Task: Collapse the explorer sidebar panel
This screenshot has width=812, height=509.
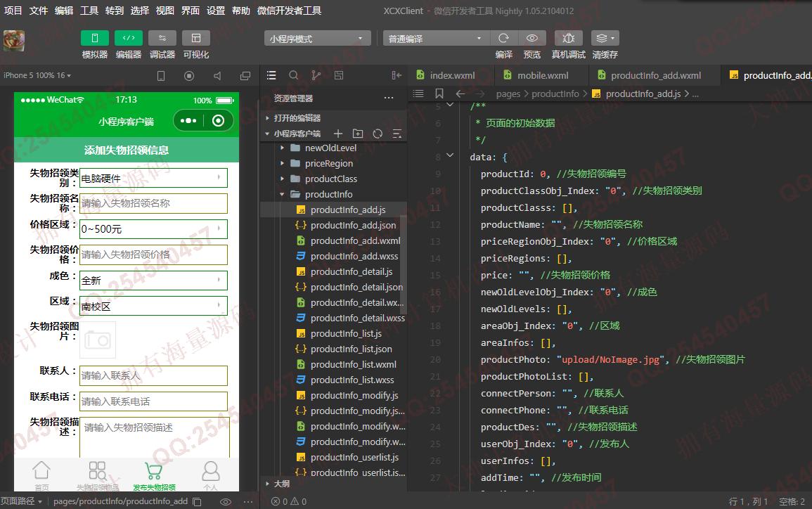Action: tap(397, 76)
